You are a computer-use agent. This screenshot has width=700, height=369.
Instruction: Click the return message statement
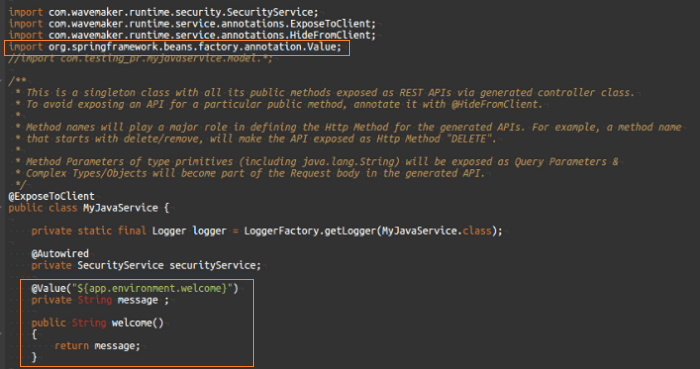[x=97, y=346]
